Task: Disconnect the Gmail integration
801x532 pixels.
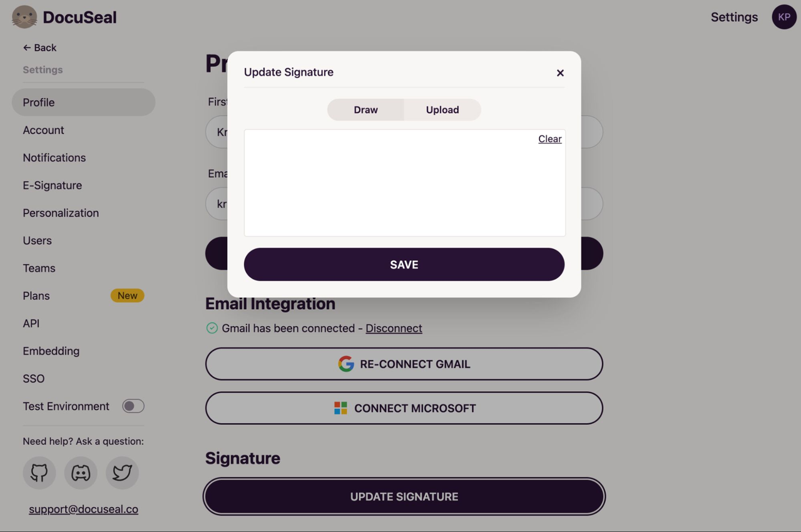Action: pyautogui.click(x=394, y=328)
